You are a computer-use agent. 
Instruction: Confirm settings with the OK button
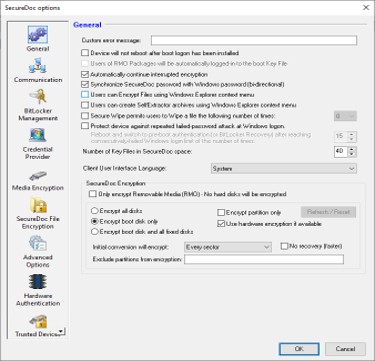point(299,349)
